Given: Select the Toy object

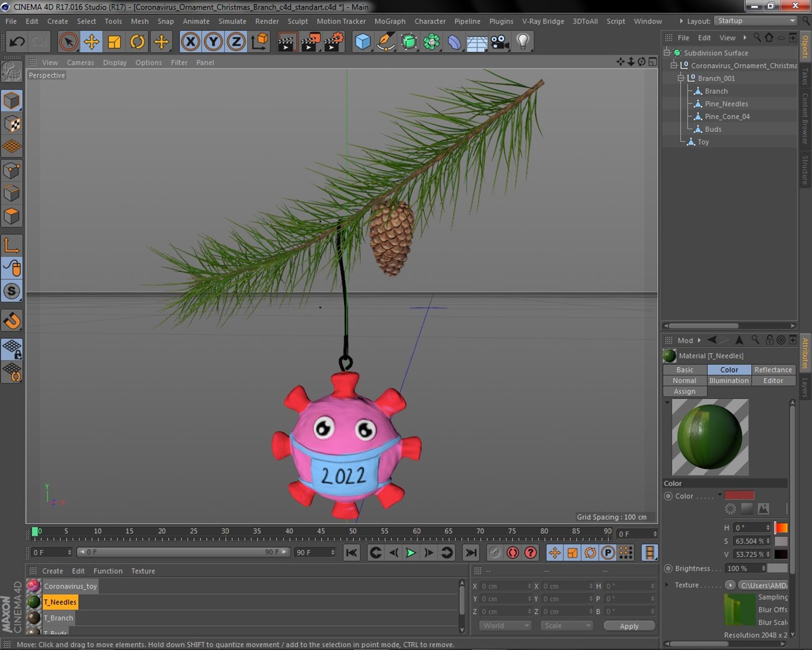Looking at the screenshot, I should click(703, 142).
